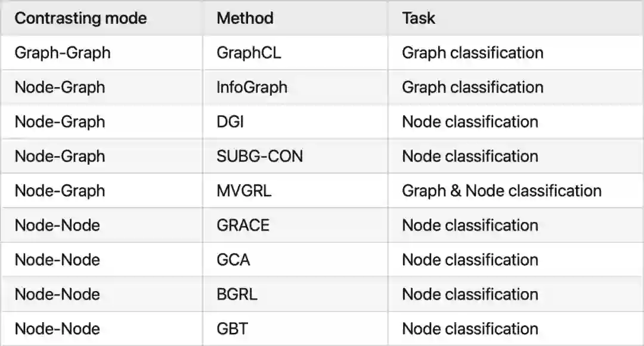The width and height of the screenshot is (644, 346).
Task: Select the DGI method cell
Action: click(230, 122)
